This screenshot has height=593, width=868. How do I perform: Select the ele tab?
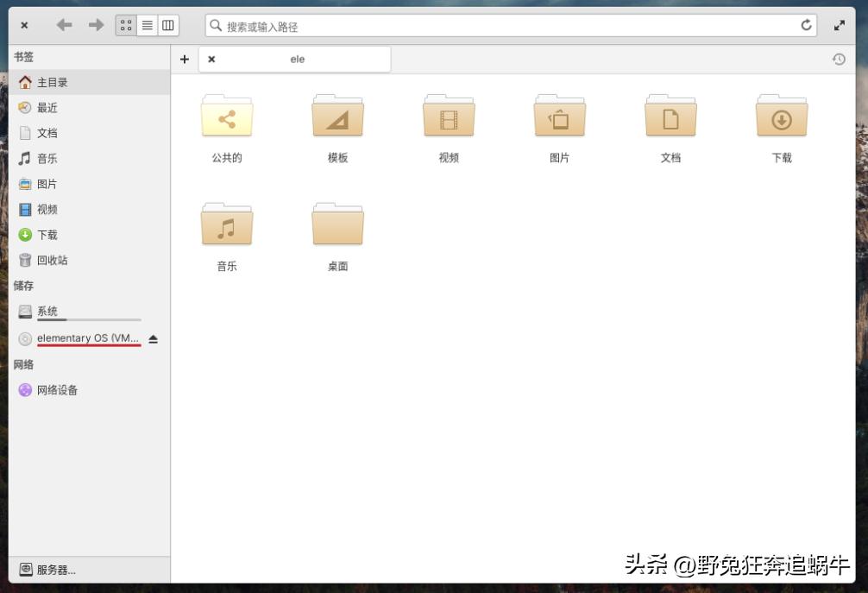coord(298,59)
